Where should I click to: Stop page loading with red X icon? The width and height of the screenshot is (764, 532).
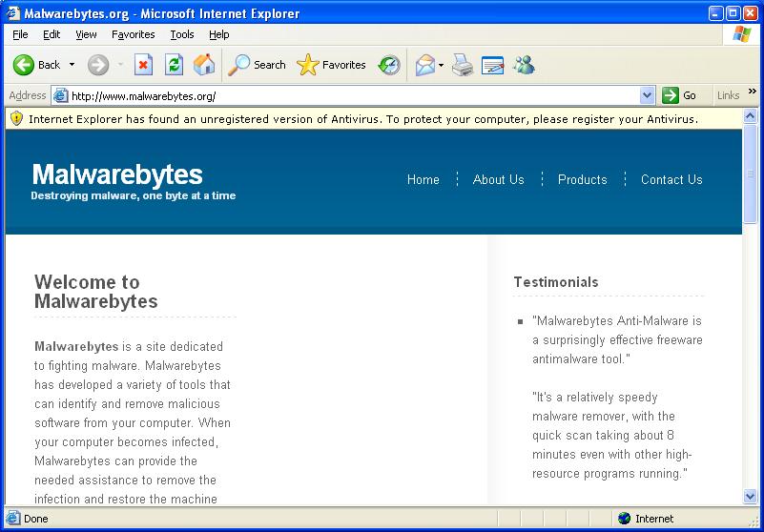pyautogui.click(x=143, y=65)
